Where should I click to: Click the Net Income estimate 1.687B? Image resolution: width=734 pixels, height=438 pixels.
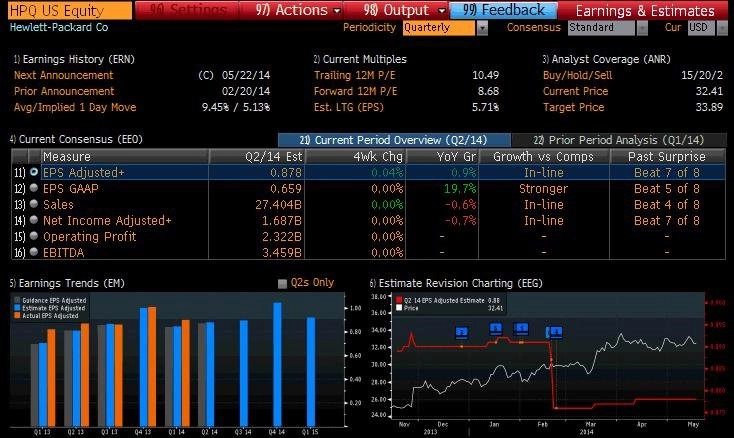click(282, 220)
